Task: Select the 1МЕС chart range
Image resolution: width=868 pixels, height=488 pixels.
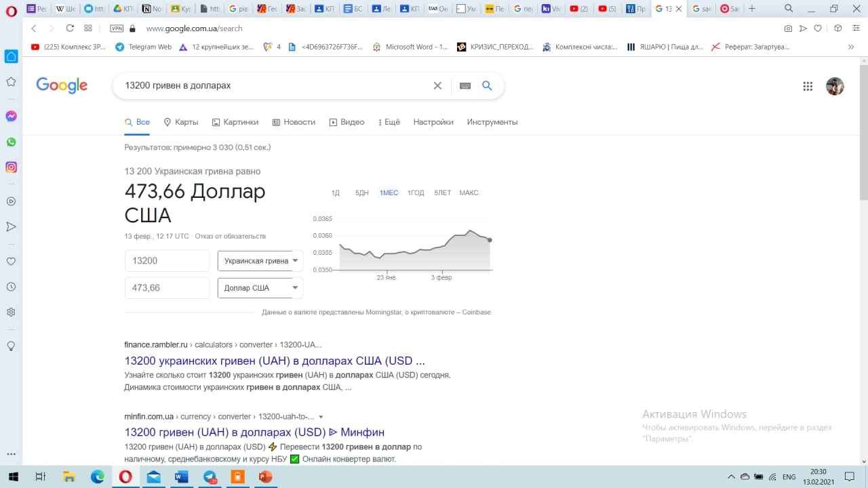Action: (x=389, y=193)
